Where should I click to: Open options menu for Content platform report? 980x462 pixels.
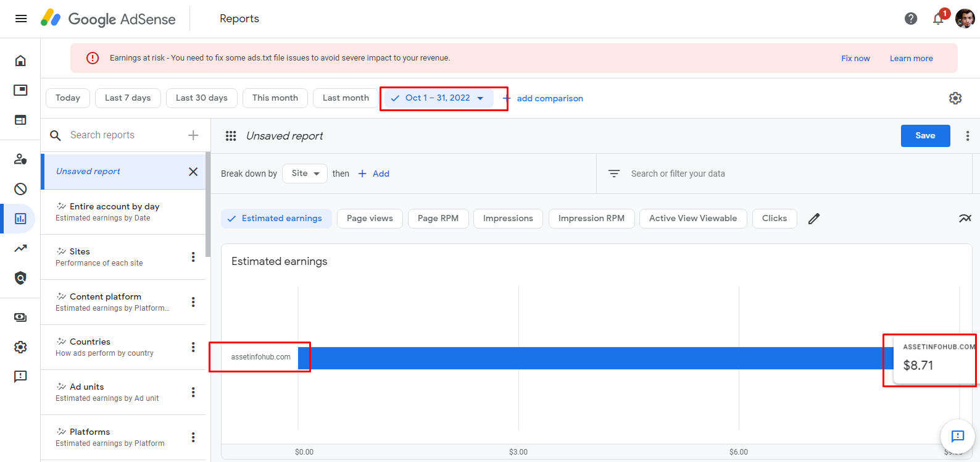193,302
